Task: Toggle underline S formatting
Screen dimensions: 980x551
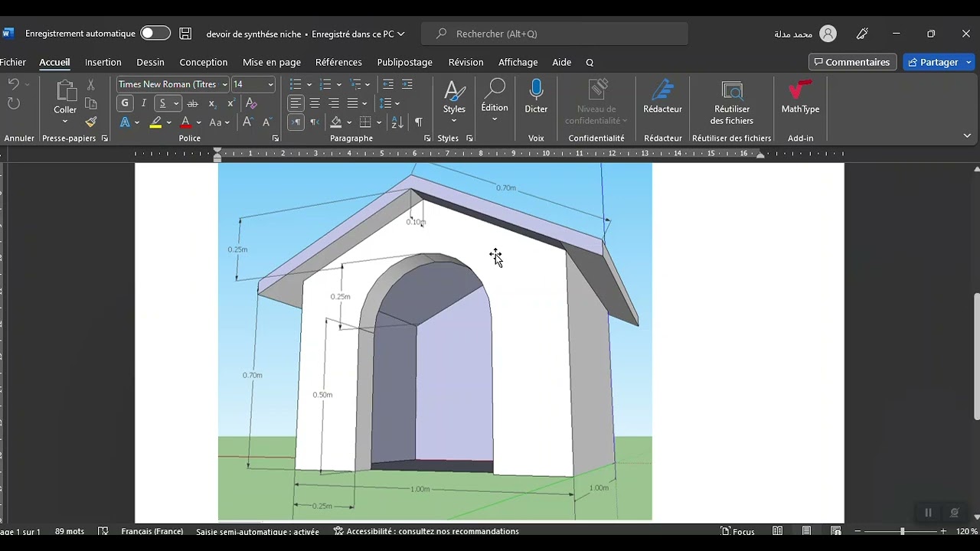Action: click(x=162, y=103)
